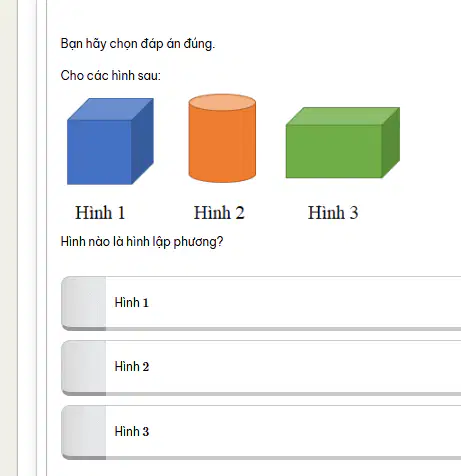461x476 pixels.
Task: Click the green rectangular box front face
Action: point(334,152)
